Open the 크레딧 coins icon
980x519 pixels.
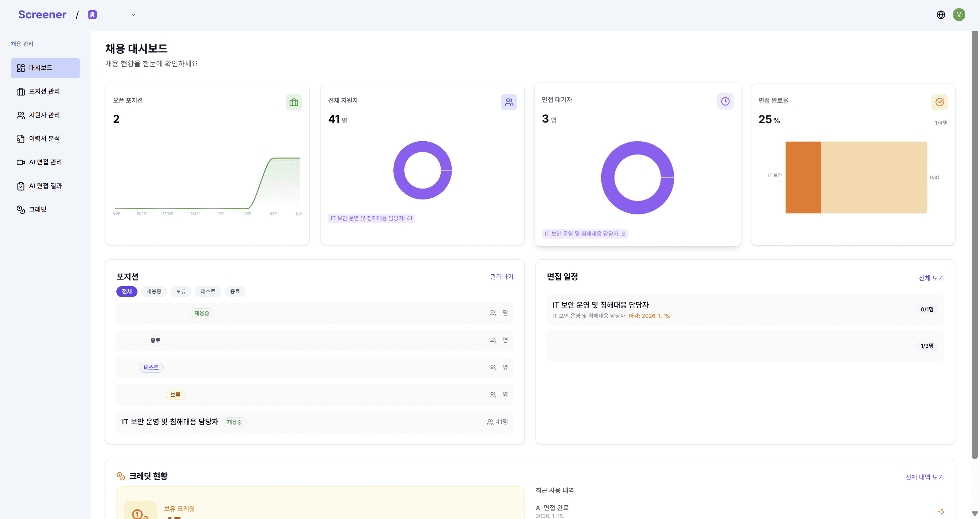click(21, 209)
